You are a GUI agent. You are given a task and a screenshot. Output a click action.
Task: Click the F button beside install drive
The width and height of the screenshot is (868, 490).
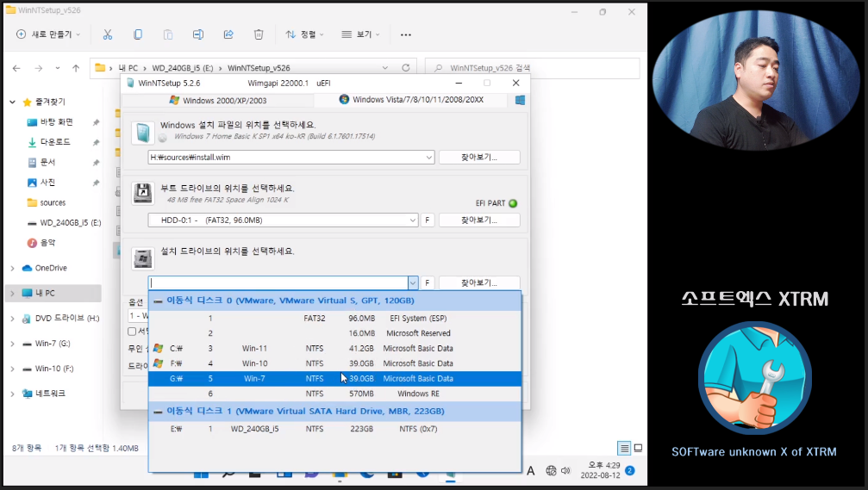click(x=428, y=282)
